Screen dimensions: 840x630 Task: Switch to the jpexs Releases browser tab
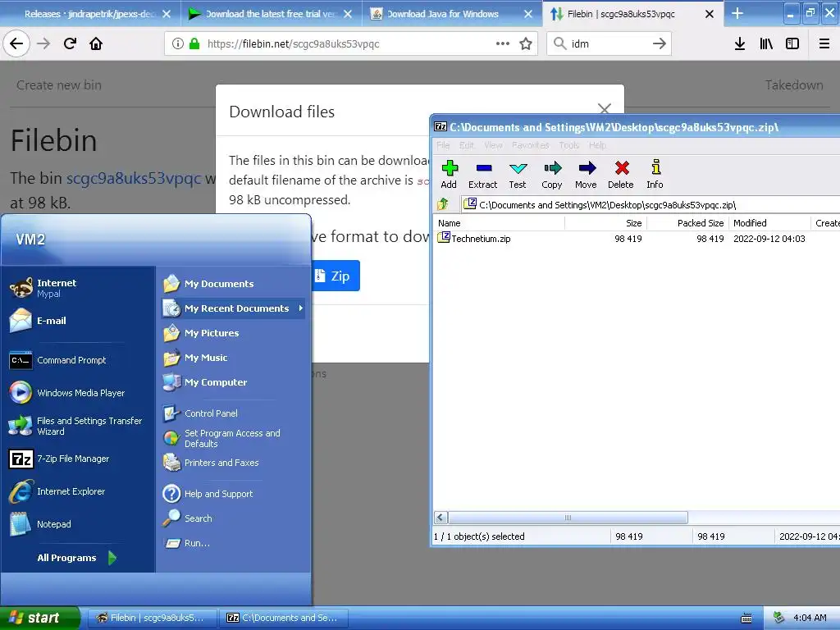(89, 14)
